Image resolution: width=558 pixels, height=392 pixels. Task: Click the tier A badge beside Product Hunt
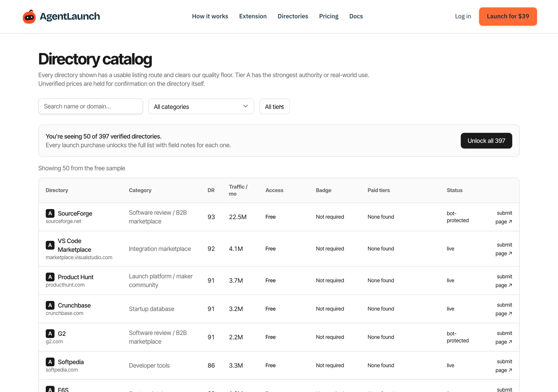(50, 277)
